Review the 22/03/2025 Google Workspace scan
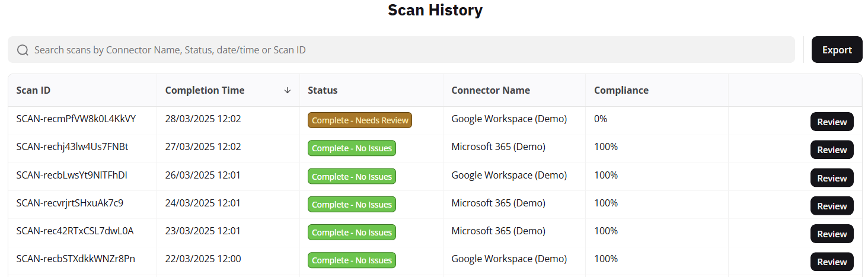The width and height of the screenshot is (868, 277). tap(832, 262)
